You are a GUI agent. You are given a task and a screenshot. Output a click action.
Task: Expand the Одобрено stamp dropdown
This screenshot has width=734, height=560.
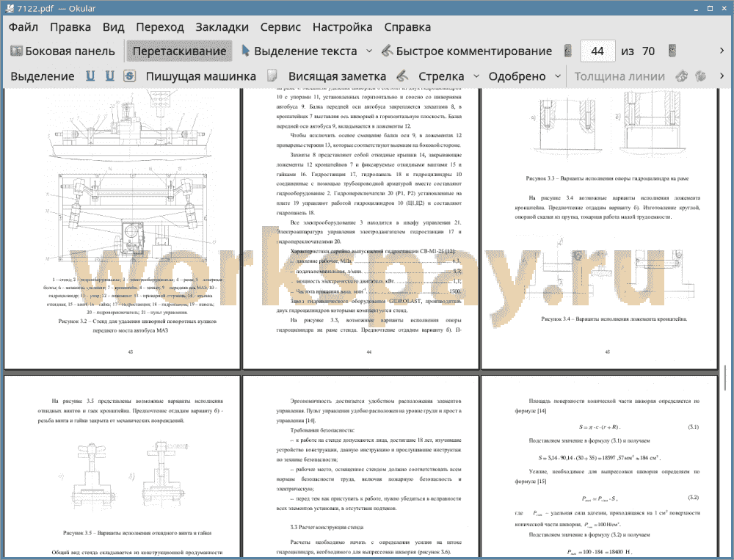point(558,76)
